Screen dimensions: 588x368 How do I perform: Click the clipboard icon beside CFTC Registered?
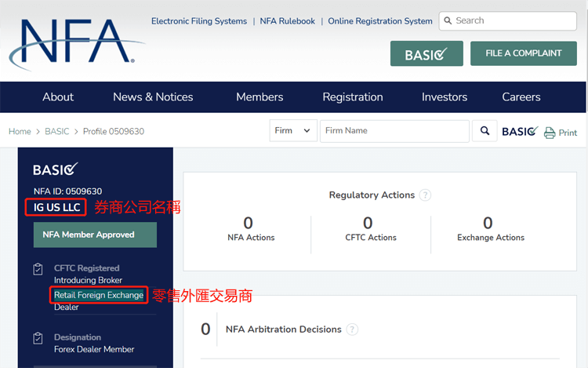pyautogui.click(x=38, y=269)
